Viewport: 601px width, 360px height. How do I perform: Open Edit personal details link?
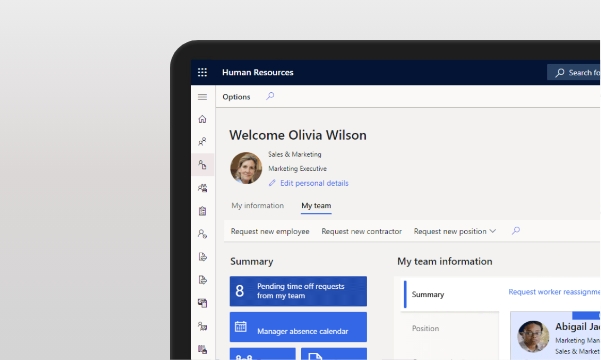coord(314,183)
